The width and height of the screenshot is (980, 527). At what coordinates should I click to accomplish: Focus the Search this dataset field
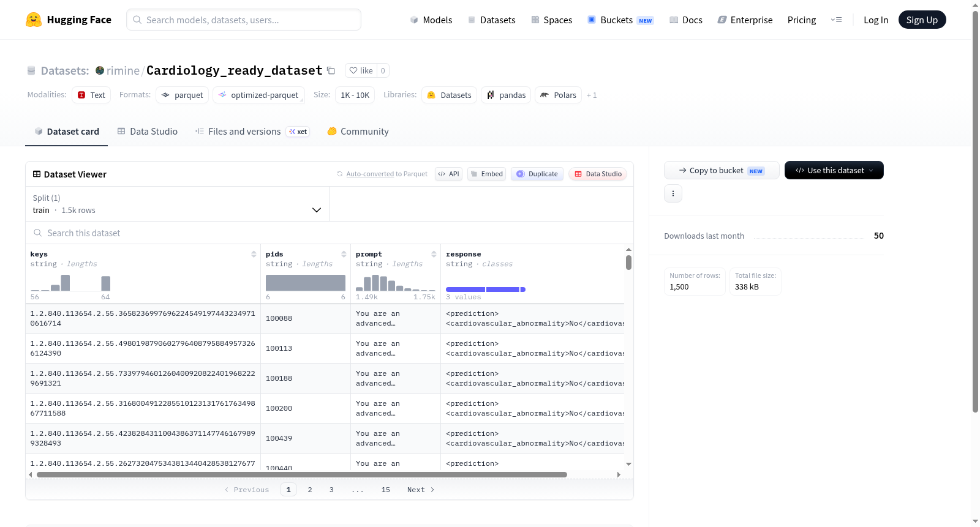click(330, 233)
